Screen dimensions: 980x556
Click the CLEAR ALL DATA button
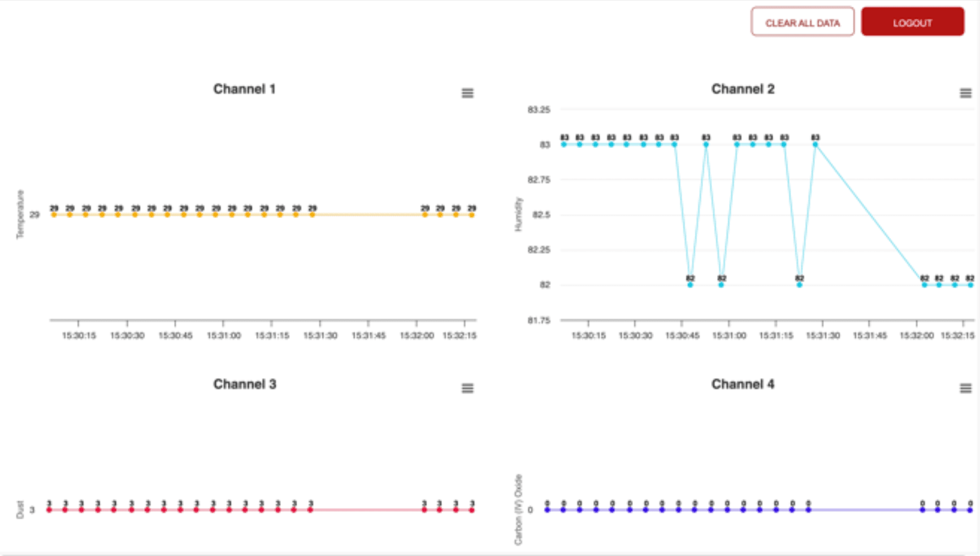[x=803, y=22]
